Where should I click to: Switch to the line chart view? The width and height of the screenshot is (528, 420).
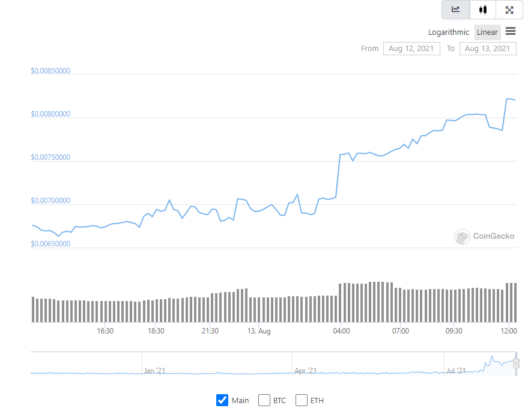[x=456, y=10]
